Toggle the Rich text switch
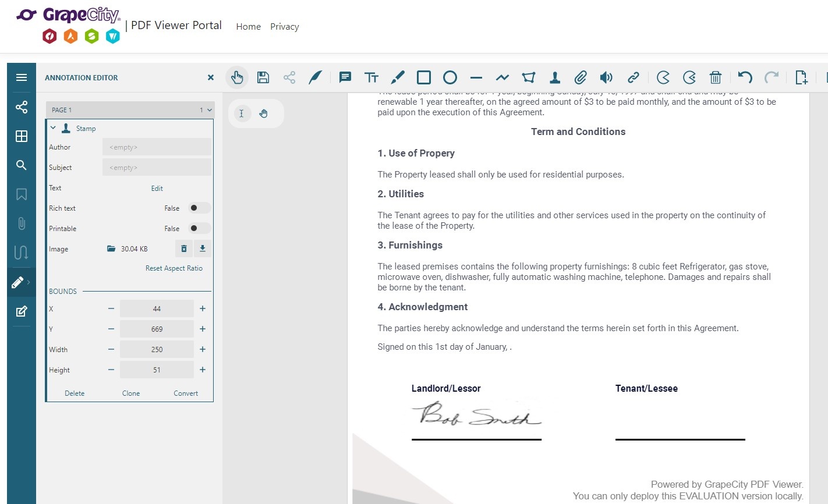 click(199, 208)
